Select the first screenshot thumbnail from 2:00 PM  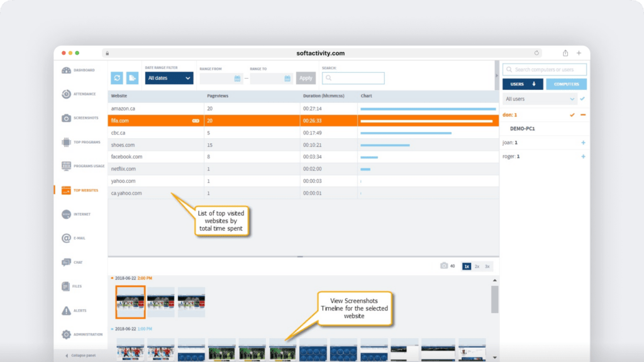[x=130, y=302]
